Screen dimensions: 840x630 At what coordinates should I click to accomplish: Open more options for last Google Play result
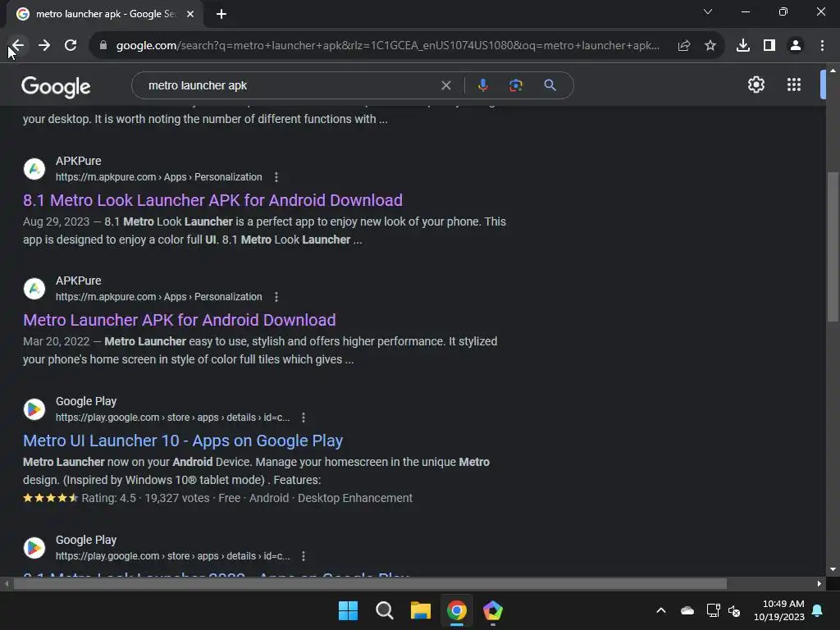pos(304,556)
